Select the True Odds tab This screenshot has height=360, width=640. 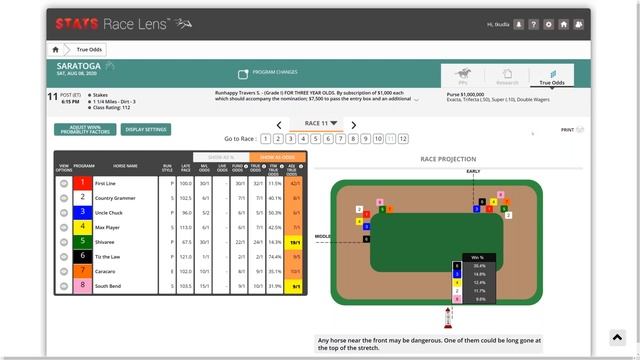point(552,76)
